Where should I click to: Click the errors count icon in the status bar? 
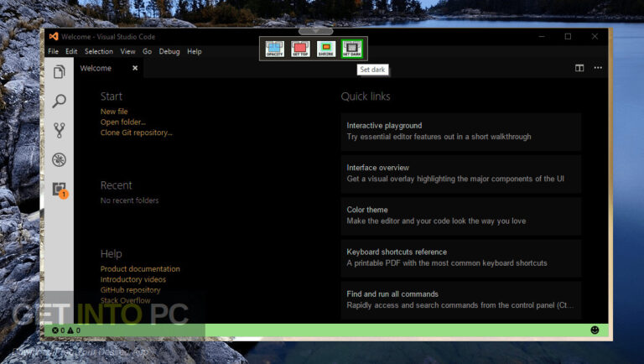(59, 330)
